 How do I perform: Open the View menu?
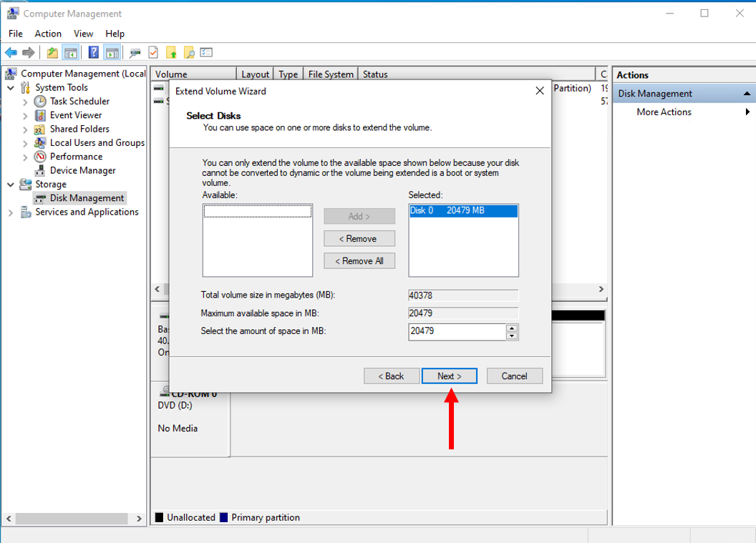pos(83,34)
